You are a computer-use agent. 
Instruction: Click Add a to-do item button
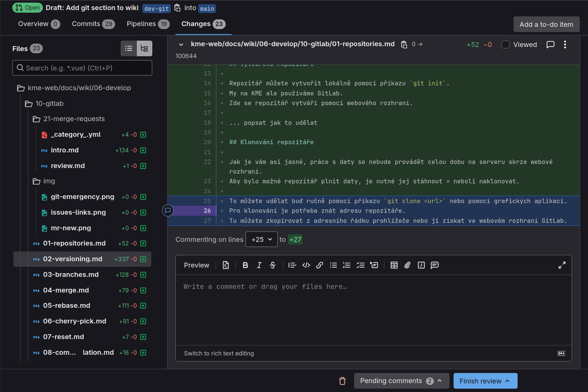click(546, 25)
